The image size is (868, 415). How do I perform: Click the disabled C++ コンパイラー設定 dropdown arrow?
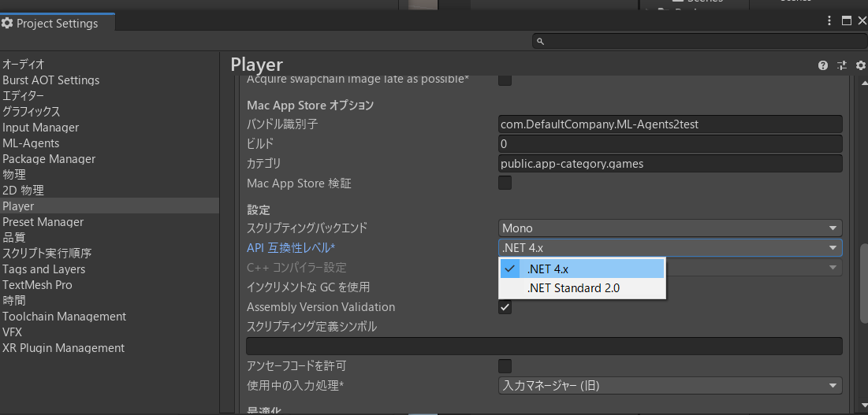(833, 268)
